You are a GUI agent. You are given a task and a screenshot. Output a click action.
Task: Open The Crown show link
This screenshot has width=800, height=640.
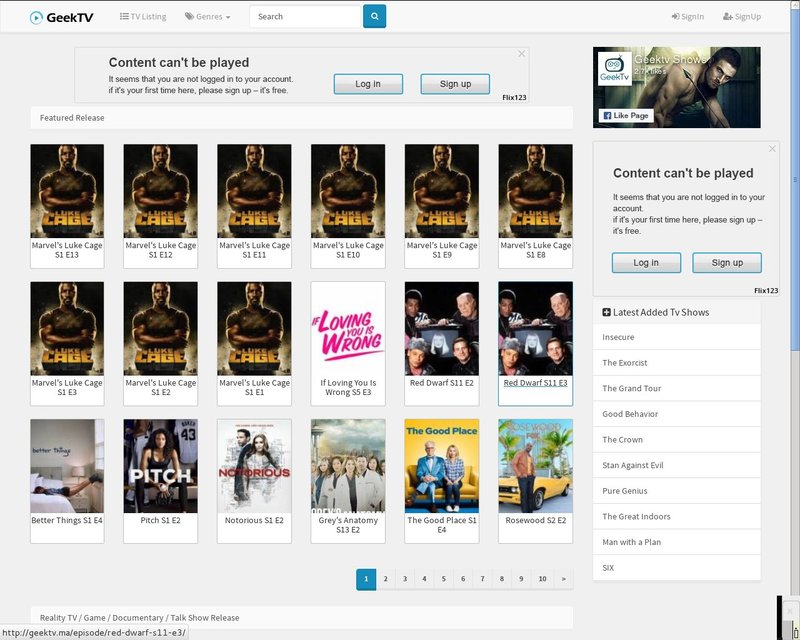click(677, 439)
